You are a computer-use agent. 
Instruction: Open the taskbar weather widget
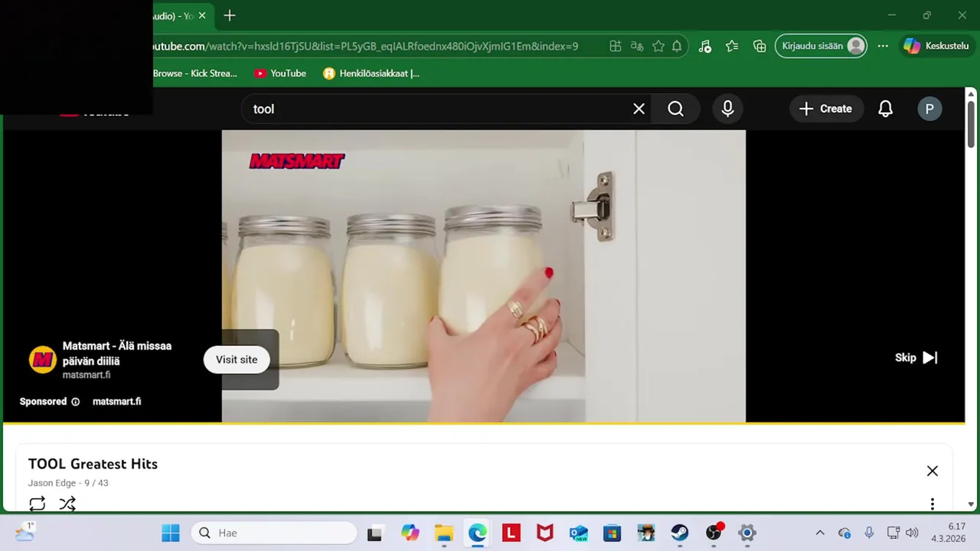tap(24, 532)
